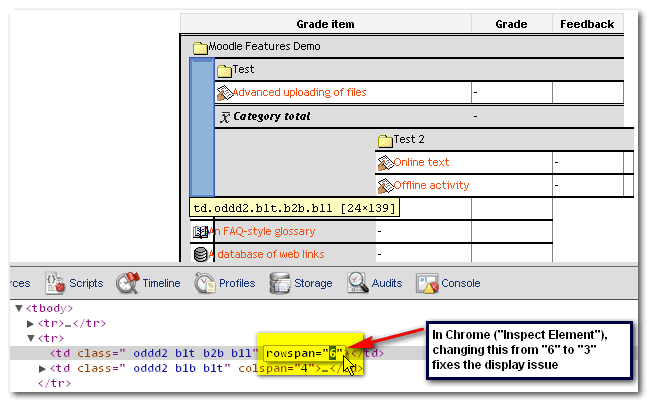Click the Advanced uploading of files assignment icon

[x=224, y=93]
